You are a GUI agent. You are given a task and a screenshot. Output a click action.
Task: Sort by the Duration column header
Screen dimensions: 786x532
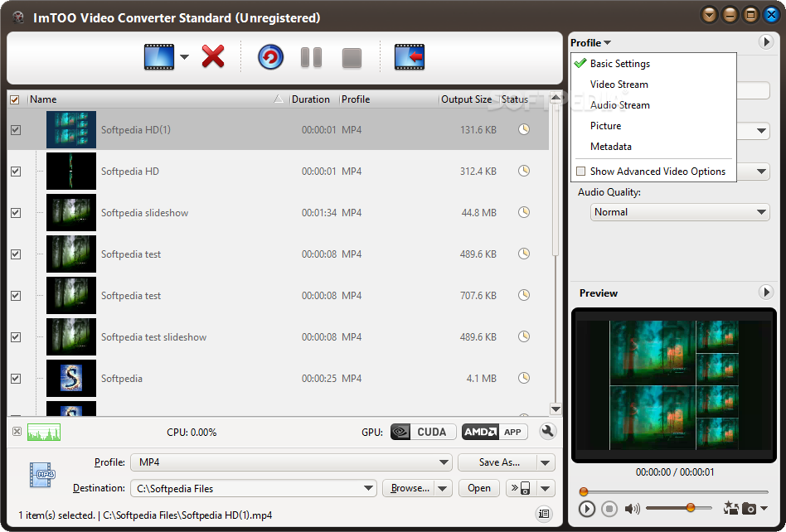[x=314, y=99]
